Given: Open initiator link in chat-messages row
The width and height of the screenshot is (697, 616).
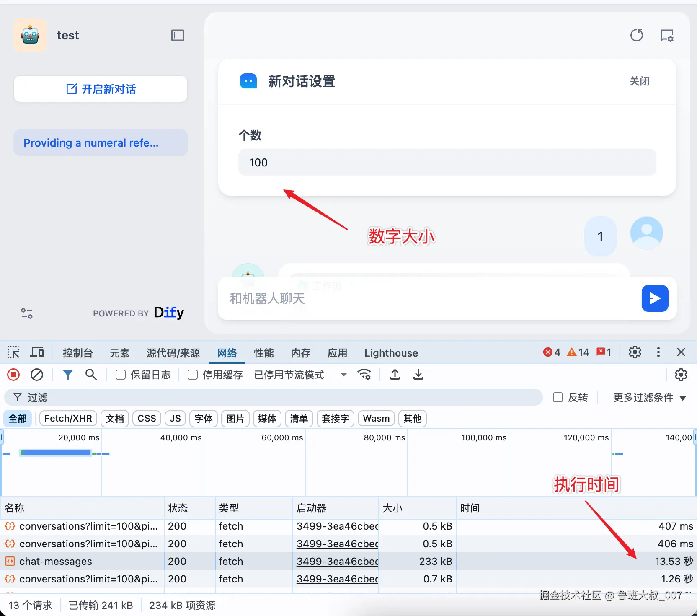Looking at the screenshot, I should coord(337,561).
